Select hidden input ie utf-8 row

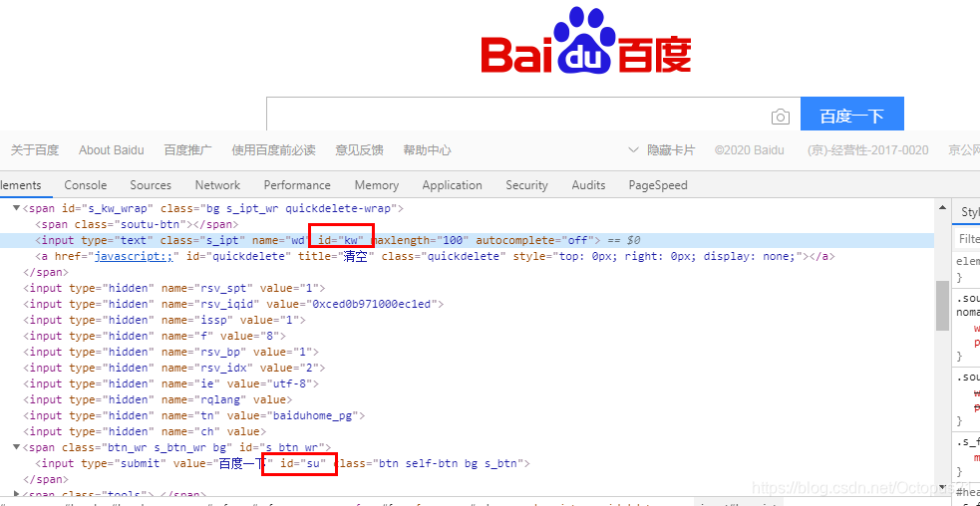(467, 383)
